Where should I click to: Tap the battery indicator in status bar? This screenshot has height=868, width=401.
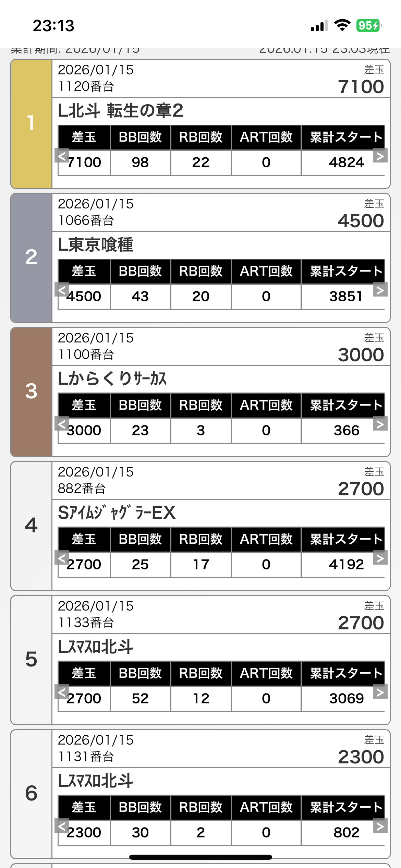pyautogui.click(x=368, y=26)
